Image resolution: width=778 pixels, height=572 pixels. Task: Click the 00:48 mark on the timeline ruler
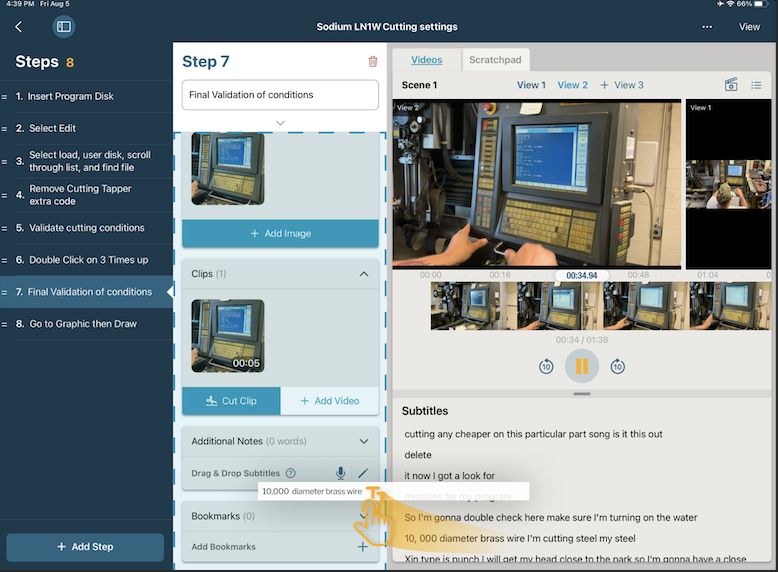638,275
